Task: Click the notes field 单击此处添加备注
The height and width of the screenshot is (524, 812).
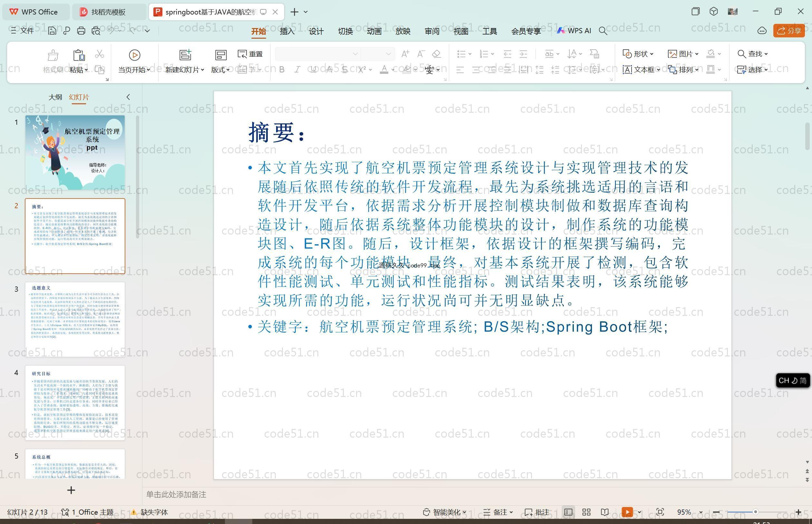Action: click(176, 494)
